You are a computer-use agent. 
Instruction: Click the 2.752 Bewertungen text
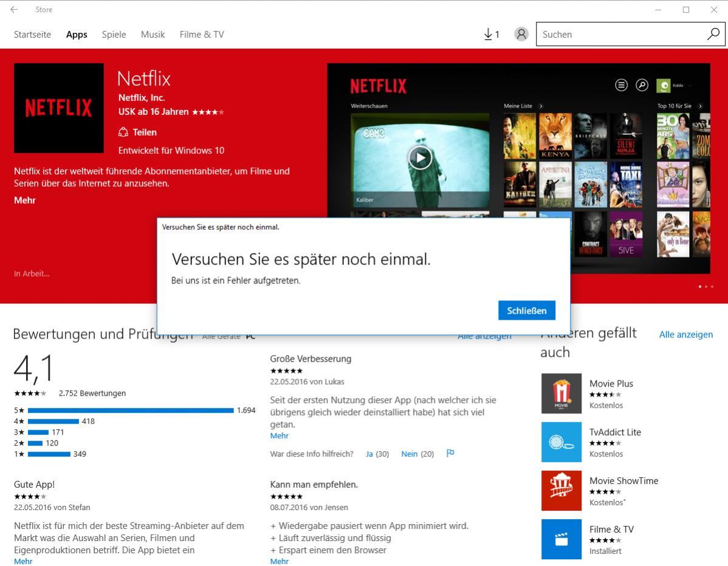click(92, 393)
